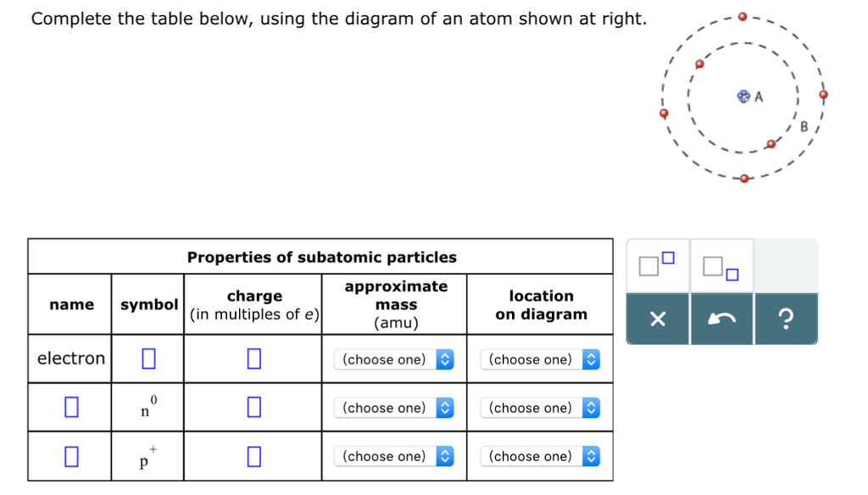Click the electron charge input box
This screenshot has width=868, height=495.
pyautogui.click(x=253, y=359)
